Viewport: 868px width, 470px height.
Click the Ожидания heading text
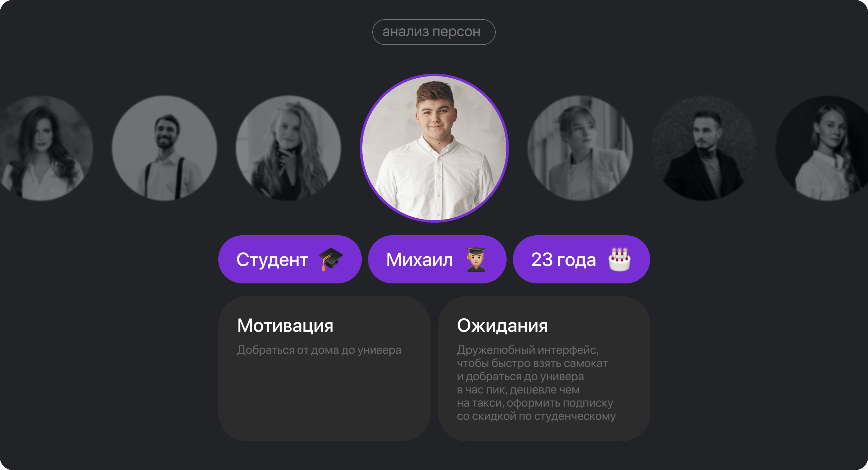click(502, 326)
